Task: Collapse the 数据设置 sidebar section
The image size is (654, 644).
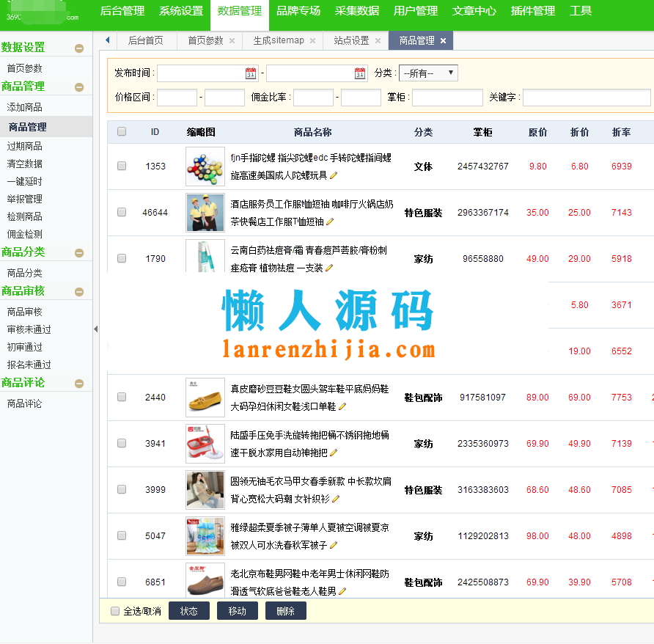Action: tap(79, 48)
